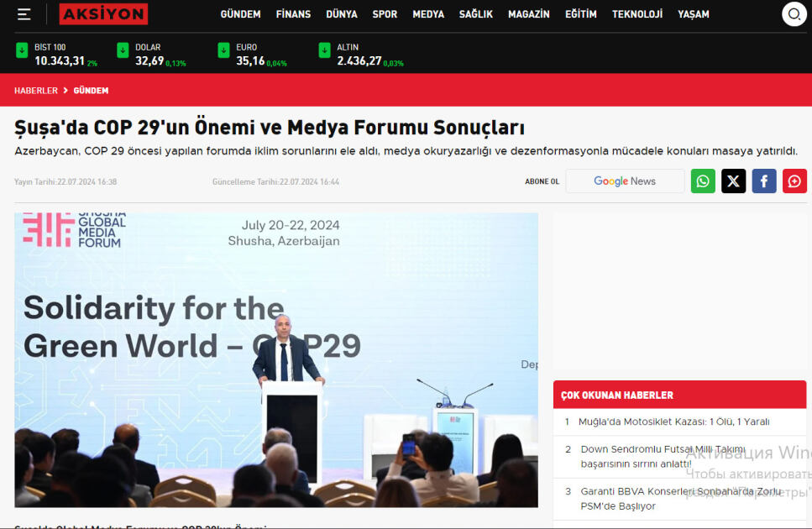Open the hamburger menu icon
Image resolution: width=812 pixels, height=529 pixels.
pos(24,14)
